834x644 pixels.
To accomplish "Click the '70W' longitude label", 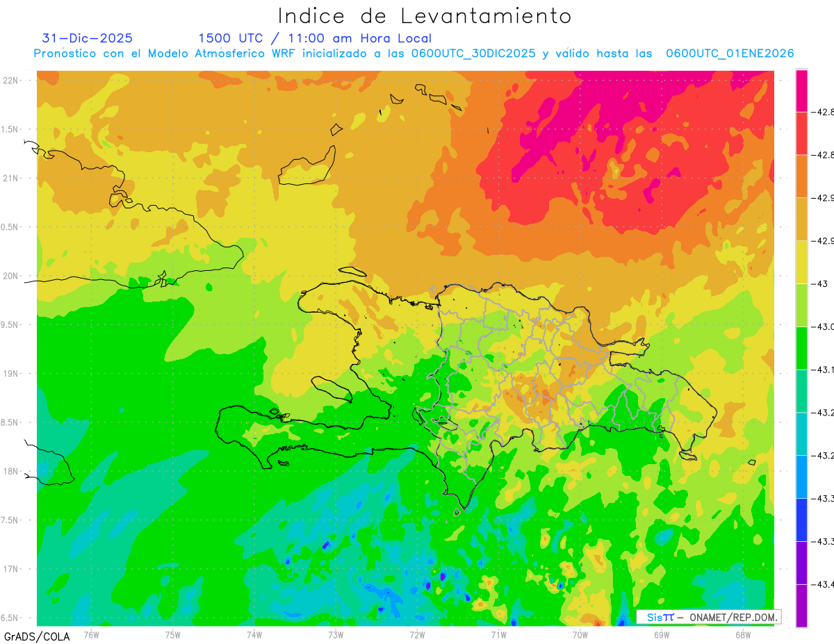I will [580, 634].
